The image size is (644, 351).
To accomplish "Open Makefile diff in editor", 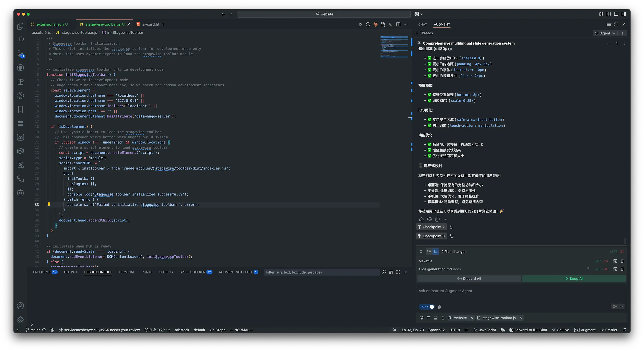I will [615, 261].
